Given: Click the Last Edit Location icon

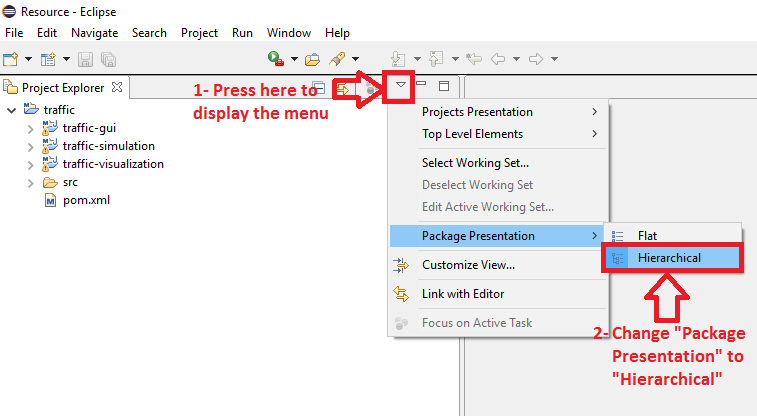Looking at the screenshot, I should tap(474, 59).
